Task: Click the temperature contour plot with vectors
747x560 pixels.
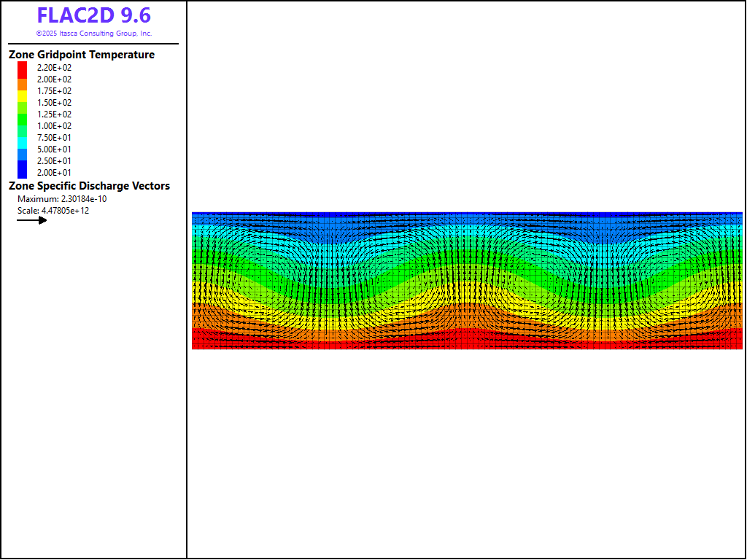Action: click(467, 281)
